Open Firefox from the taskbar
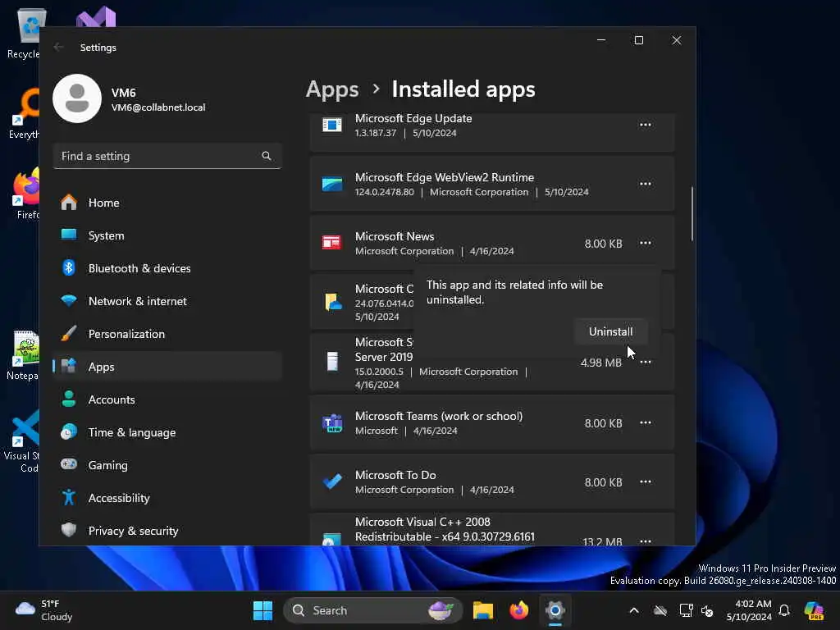 [x=518, y=610]
